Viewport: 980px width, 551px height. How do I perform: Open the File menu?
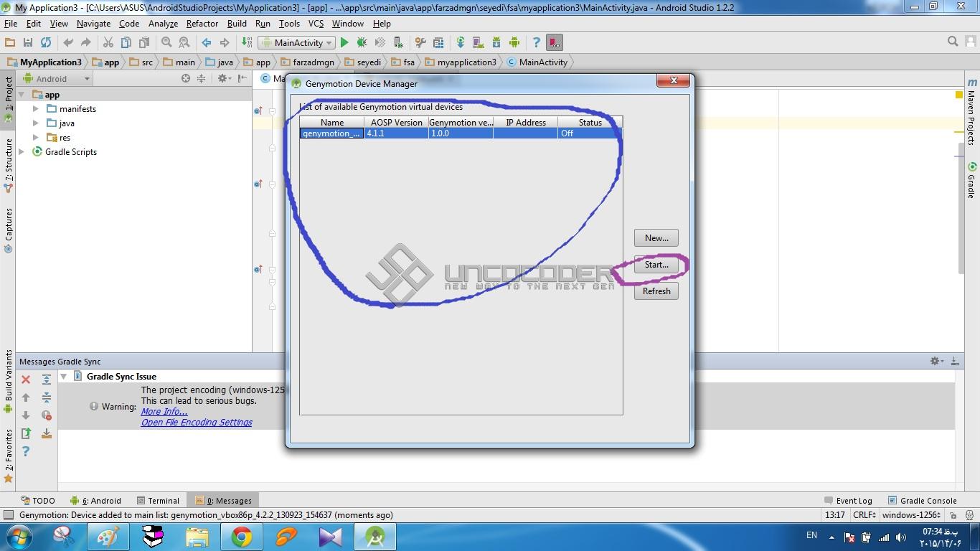pos(11,24)
